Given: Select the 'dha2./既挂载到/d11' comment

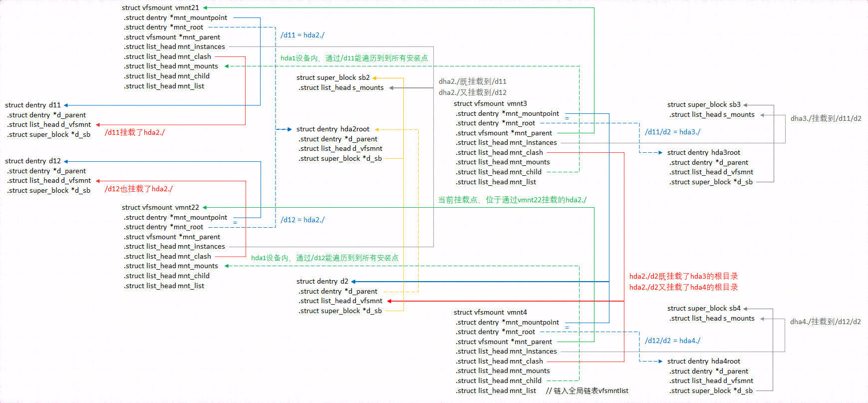Looking at the screenshot, I should pyautogui.click(x=473, y=81).
